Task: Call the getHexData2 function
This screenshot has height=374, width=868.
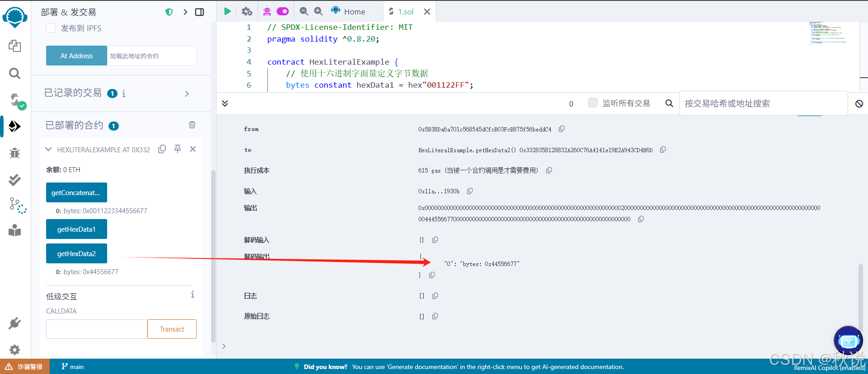Action: coord(76,253)
